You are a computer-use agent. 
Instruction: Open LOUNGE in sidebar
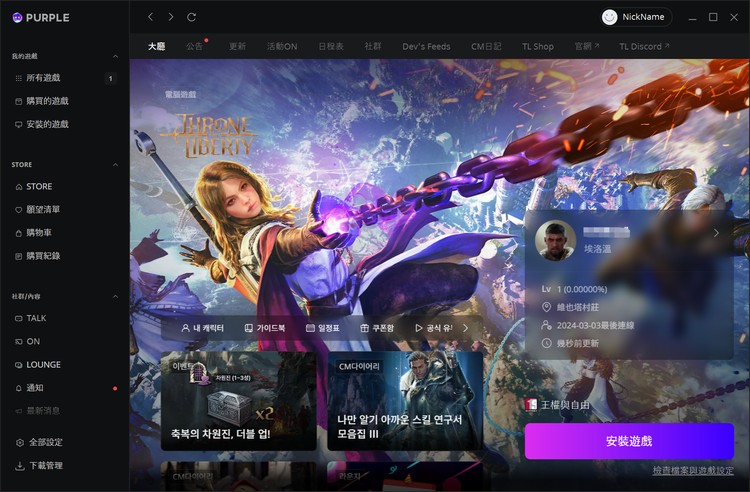pos(38,365)
